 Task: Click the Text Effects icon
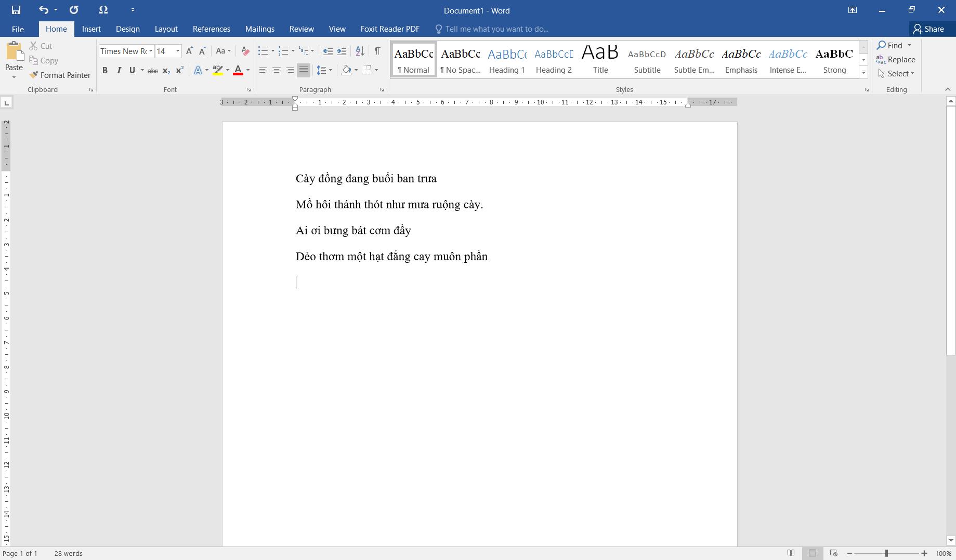tap(198, 71)
